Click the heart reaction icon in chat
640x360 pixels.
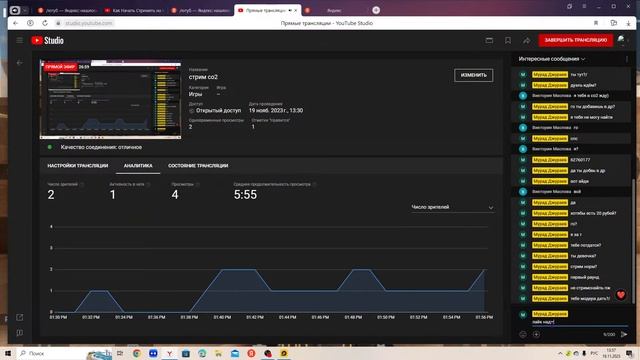click(620, 295)
